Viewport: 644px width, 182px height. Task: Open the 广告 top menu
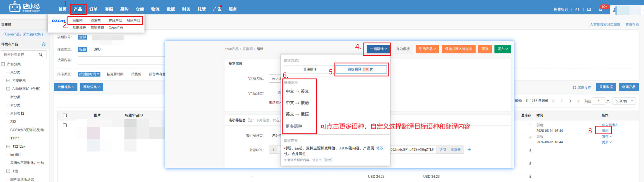coord(217,9)
